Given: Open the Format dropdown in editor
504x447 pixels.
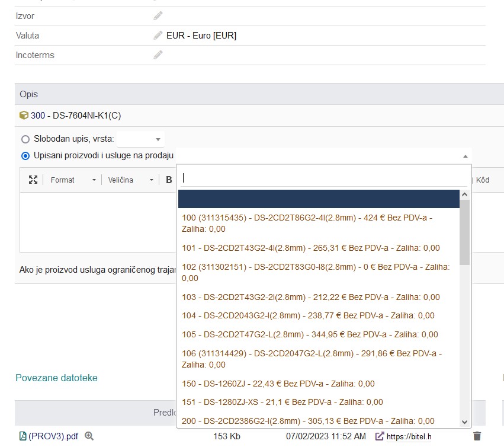Looking at the screenshot, I should (x=73, y=180).
